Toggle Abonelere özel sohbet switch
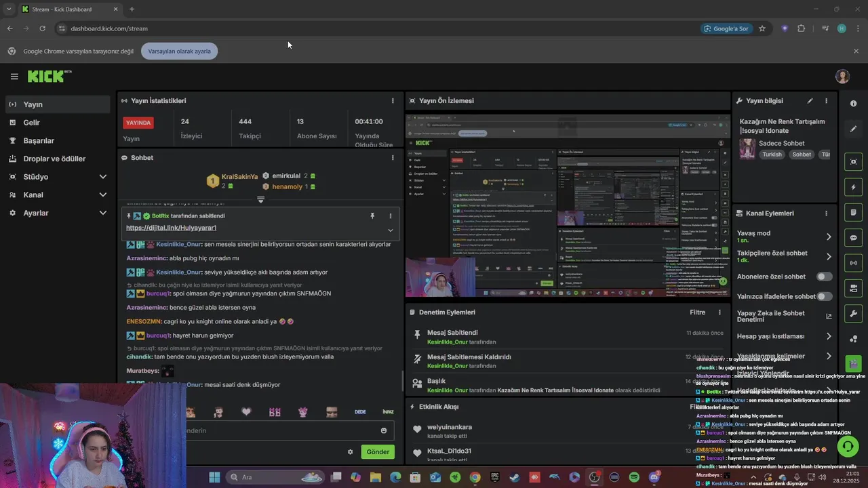The image size is (868, 488). pyautogui.click(x=824, y=277)
